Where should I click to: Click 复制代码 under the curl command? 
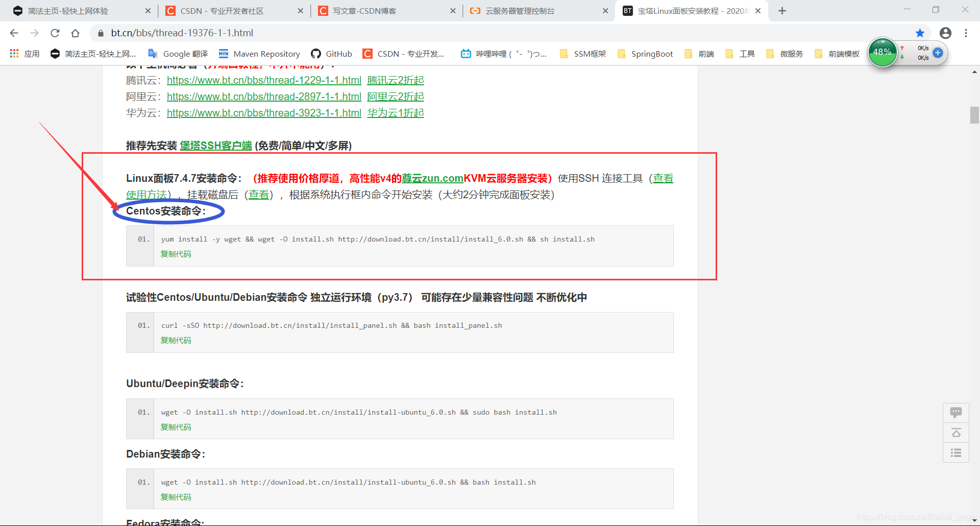[176, 340]
